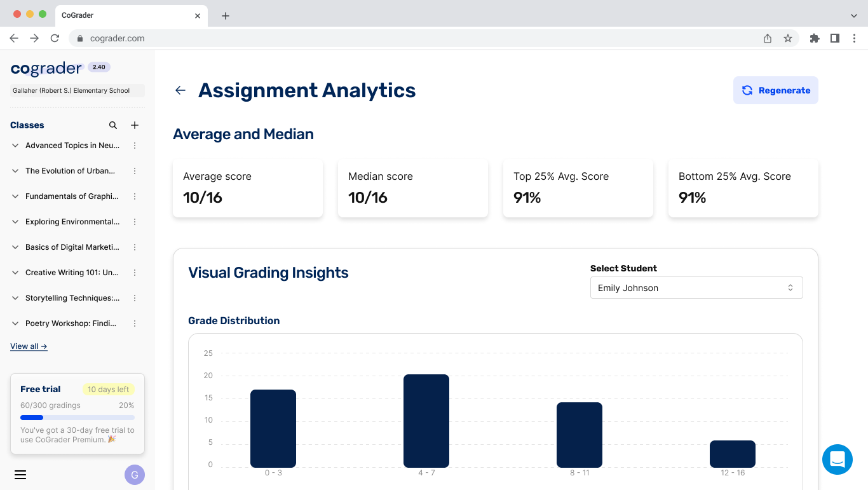
Task: Click the user avatar labeled G
Action: [x=134, y=475]
